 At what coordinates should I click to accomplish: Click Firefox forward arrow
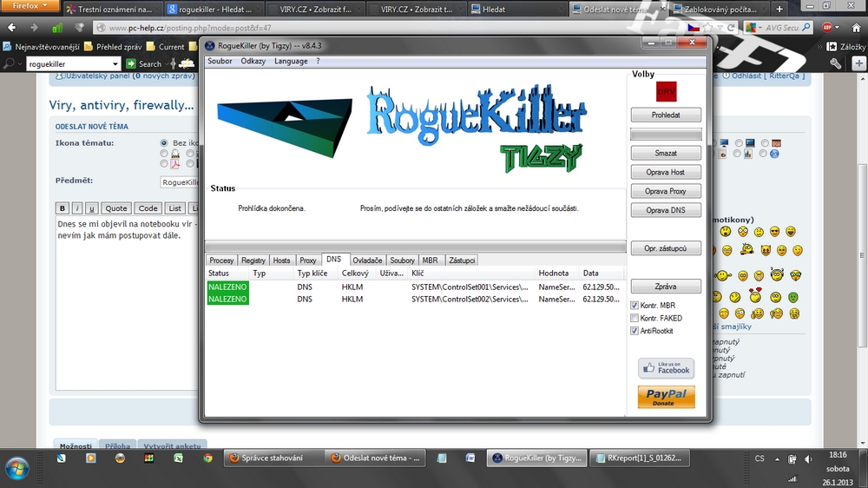34,27
